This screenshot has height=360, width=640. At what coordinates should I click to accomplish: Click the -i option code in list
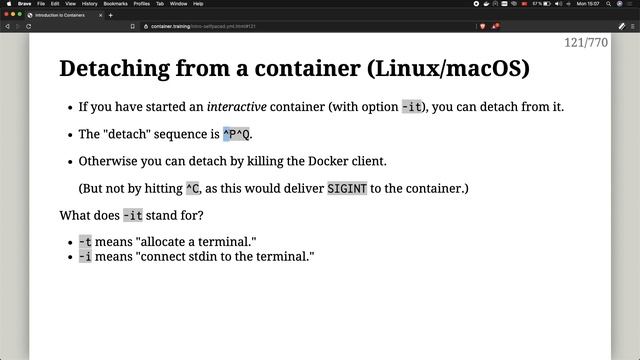tap(85, 257)
